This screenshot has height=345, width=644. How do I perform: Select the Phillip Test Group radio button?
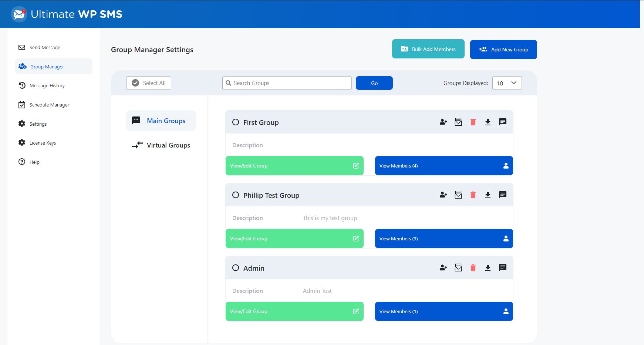[236, 195]
